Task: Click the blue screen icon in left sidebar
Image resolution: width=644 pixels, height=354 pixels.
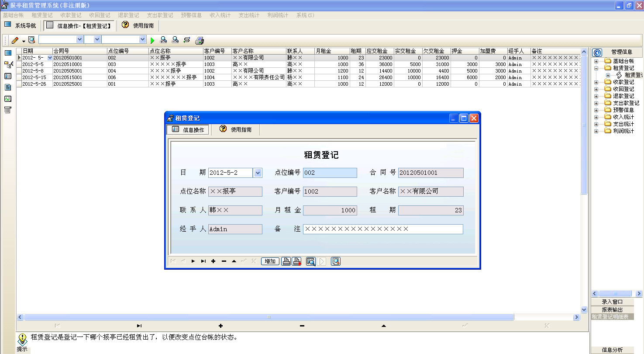Action: point(8,53)
